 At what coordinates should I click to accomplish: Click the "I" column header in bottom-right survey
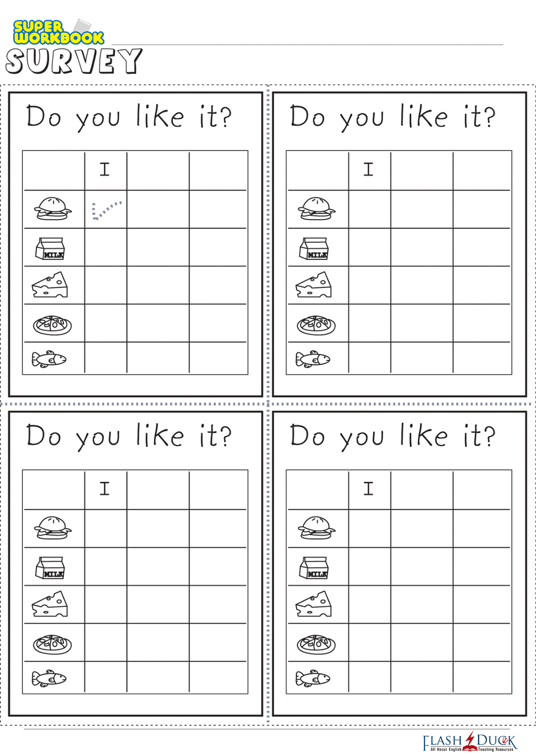[369, 489]
